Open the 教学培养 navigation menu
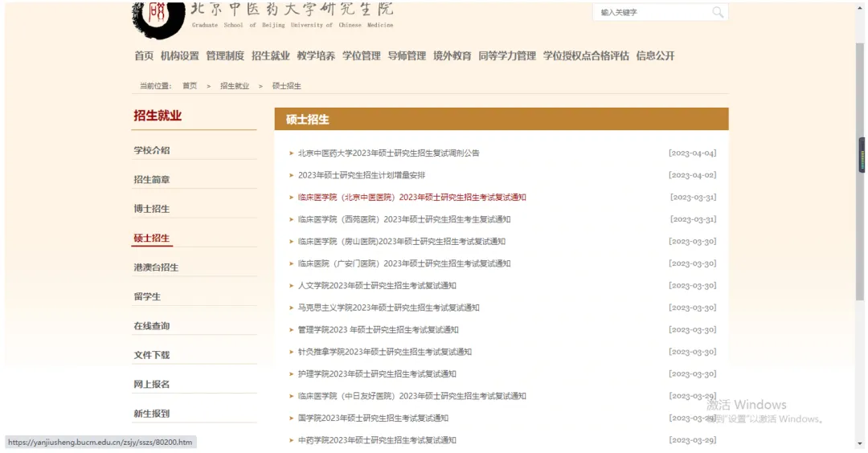The width and height of the screenshot is (868, 453). tap(316, 56)
